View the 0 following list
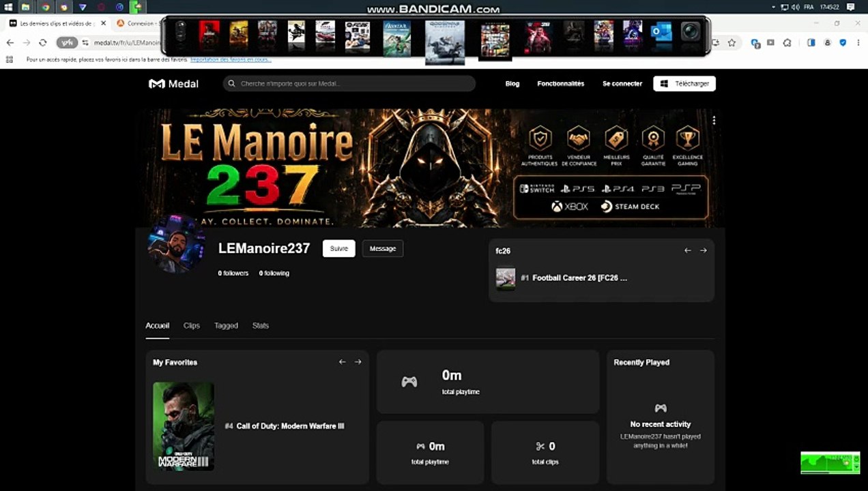This screenshot has height=491, width=868. 274,273
